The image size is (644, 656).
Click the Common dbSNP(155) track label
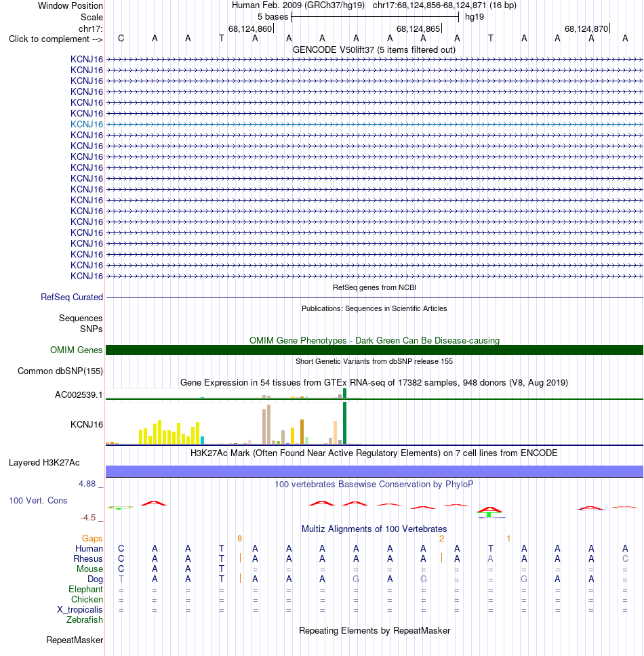pyautogui.click(x=60, y=371)
